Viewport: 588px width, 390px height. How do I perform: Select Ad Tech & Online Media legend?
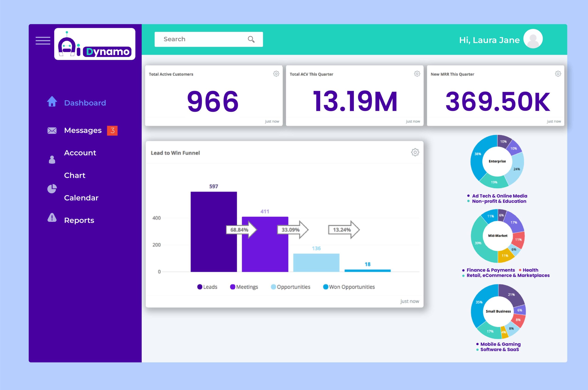[497, 196]
